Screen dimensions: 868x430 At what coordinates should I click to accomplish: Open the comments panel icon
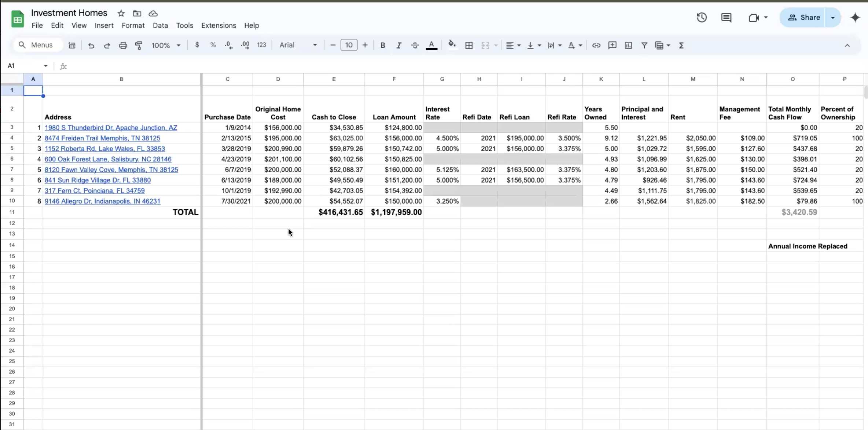pyautogui.click(x=726, y=17)
